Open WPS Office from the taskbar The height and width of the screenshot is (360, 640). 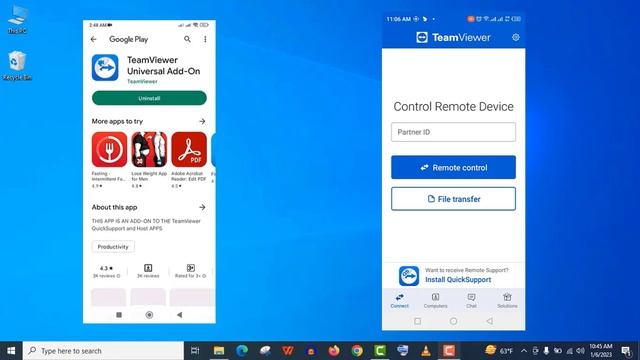click(288, 351)
